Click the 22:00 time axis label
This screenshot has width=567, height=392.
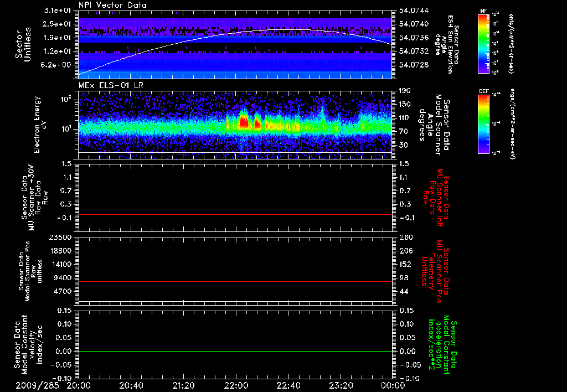[236, 385]
